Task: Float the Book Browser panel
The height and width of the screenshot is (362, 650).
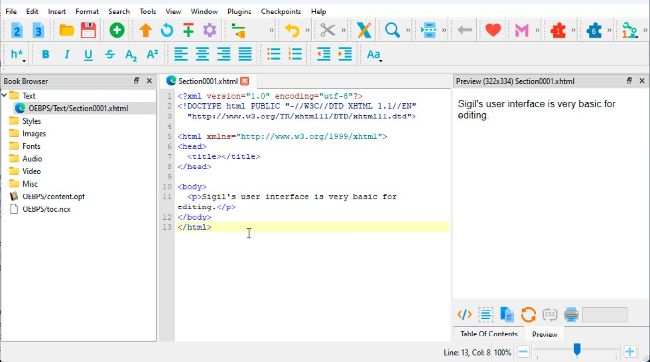Action: click(x=136, y=81)
